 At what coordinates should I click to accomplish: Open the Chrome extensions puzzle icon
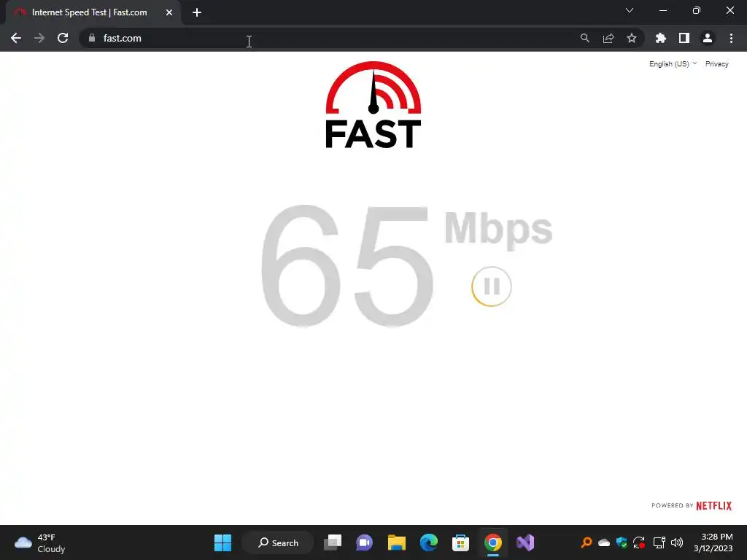point(660,38)
